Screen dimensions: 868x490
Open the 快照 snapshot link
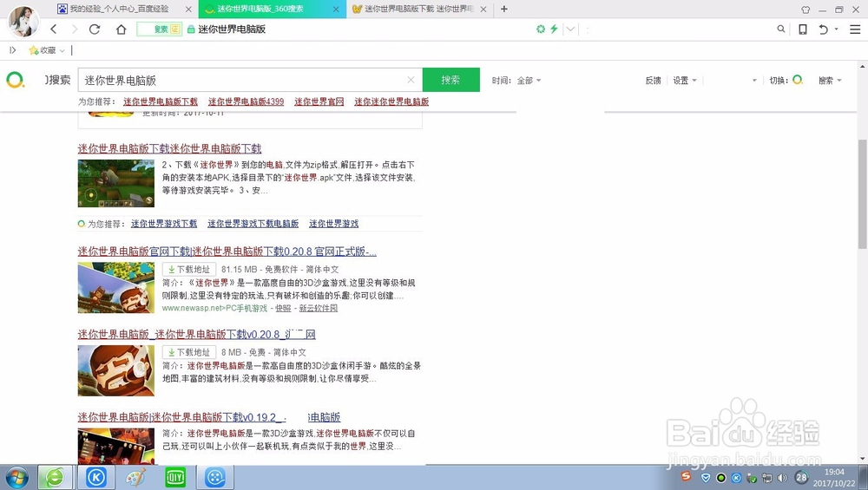283,308
